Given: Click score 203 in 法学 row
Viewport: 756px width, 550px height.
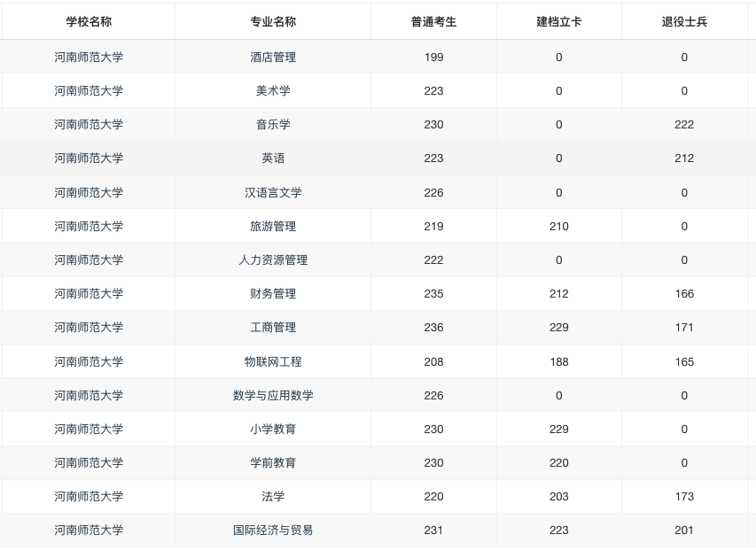Looking at the screenshot, I should 559,497.
